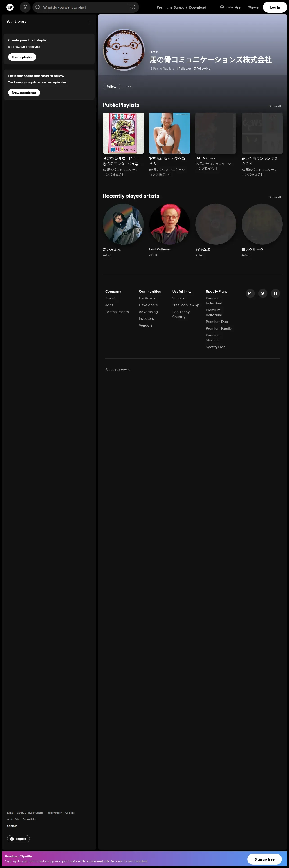Click the profile avatar picture
Screen dimensions: 289x868
pos(124,50)
